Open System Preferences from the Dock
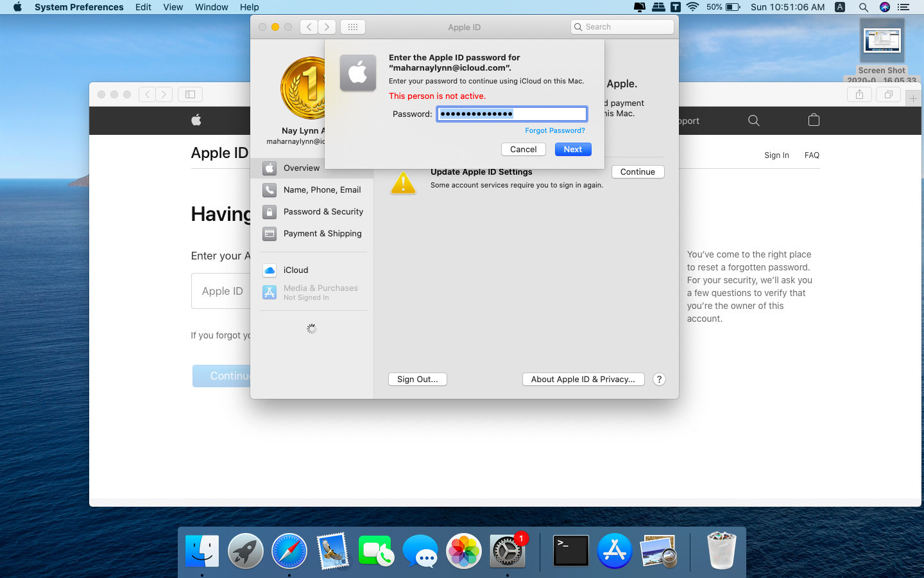 pos(507,551)
